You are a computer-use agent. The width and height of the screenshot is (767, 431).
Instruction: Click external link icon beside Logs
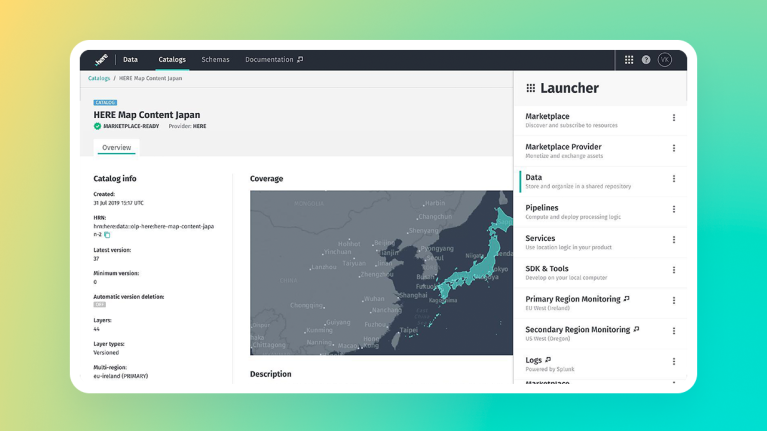(x=547, y=360)
